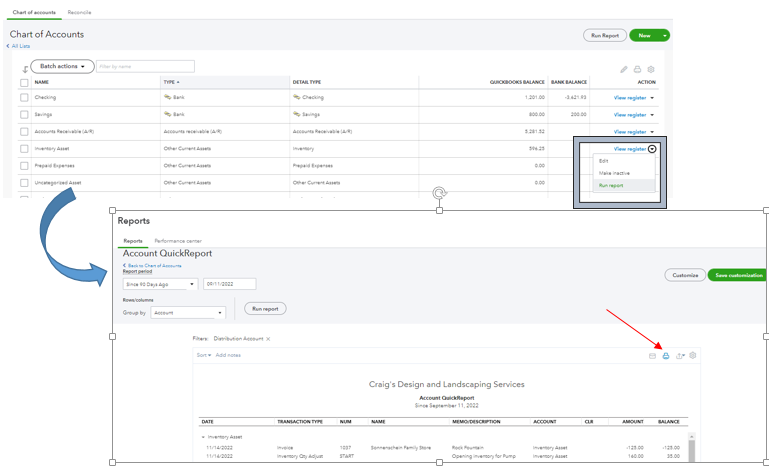Check the box for the Uncategorized Asset row
The image size is (769, 466).
pos(24,182)
